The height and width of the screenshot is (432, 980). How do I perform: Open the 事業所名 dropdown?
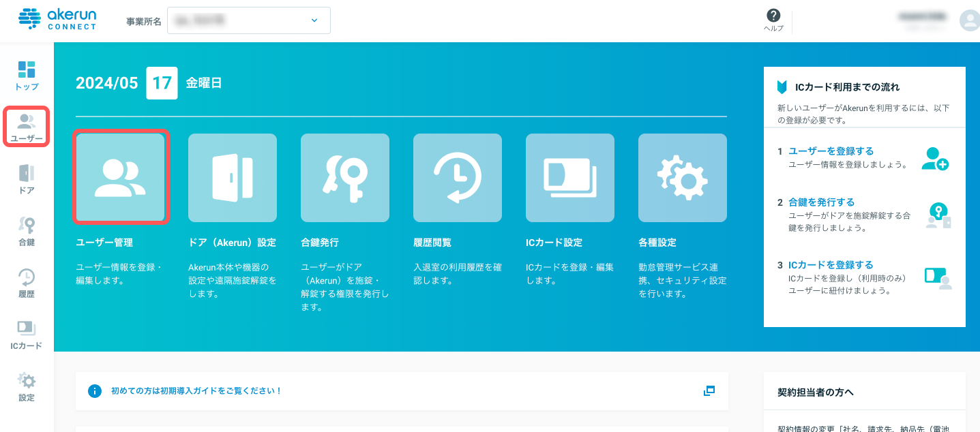pos(249,20)
